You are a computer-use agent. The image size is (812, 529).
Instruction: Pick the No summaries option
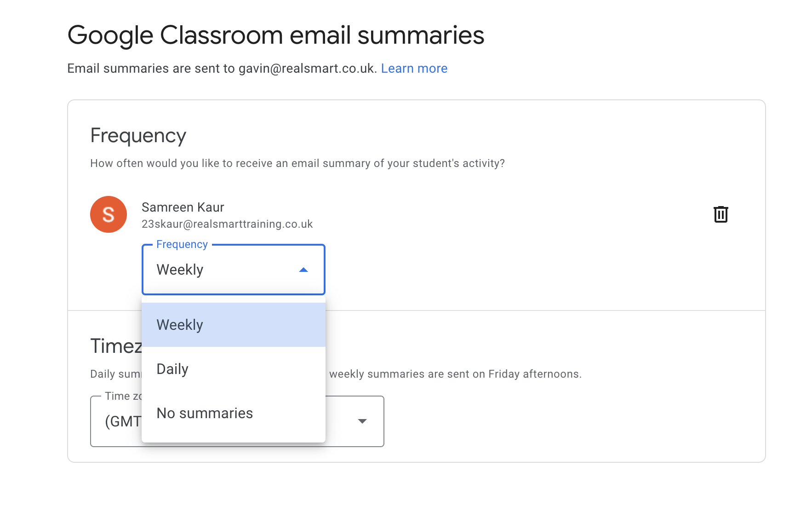[233, 413]
